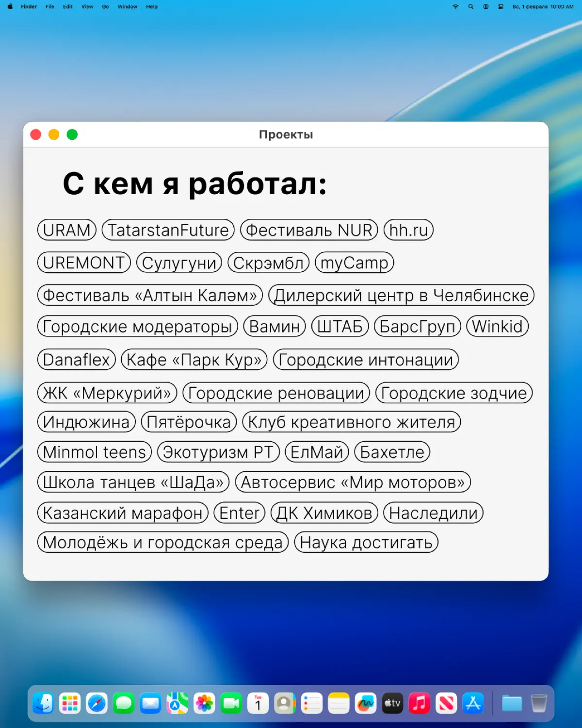The image size is (582, 728).
Task: Open Photos app in dock
Action: 205,703
